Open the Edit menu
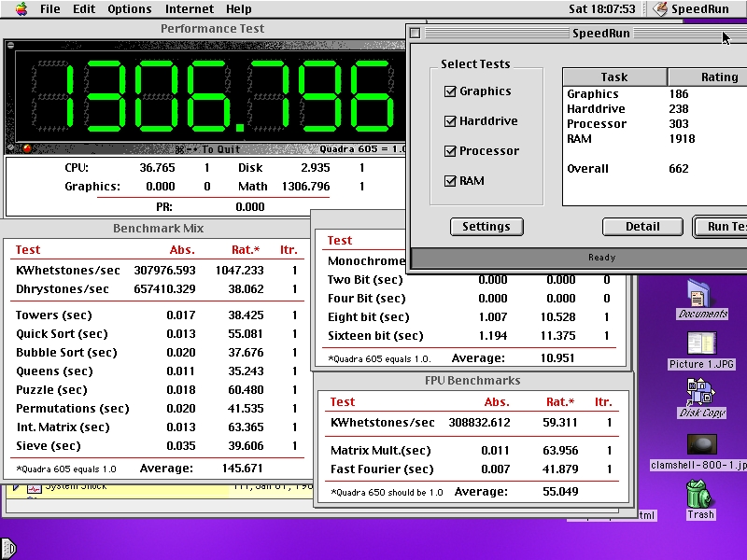The image size is (747, 560). (x=84, y=9)
